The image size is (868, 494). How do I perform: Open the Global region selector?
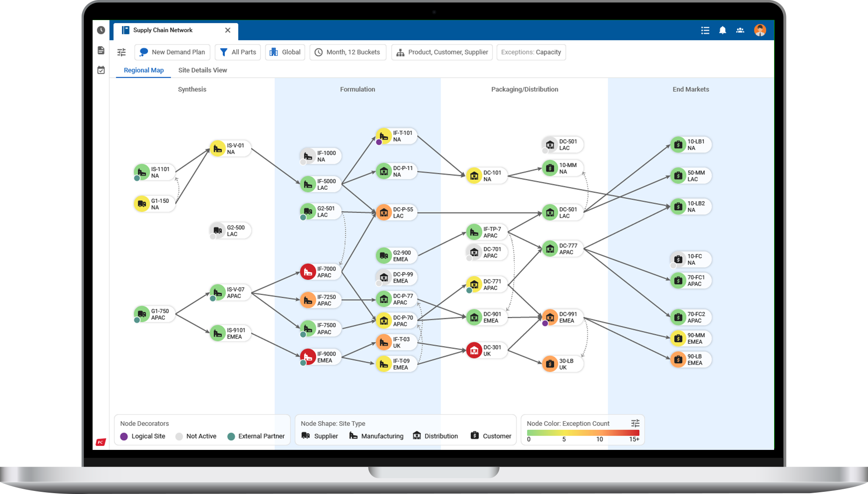click(x=285, y=52)
